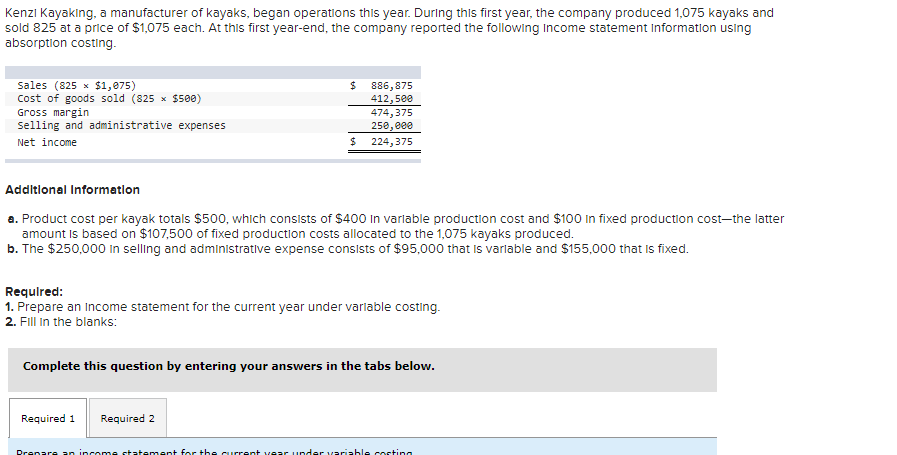Click the Net income row label
897x455 pixels.
(x=47, y=142)
